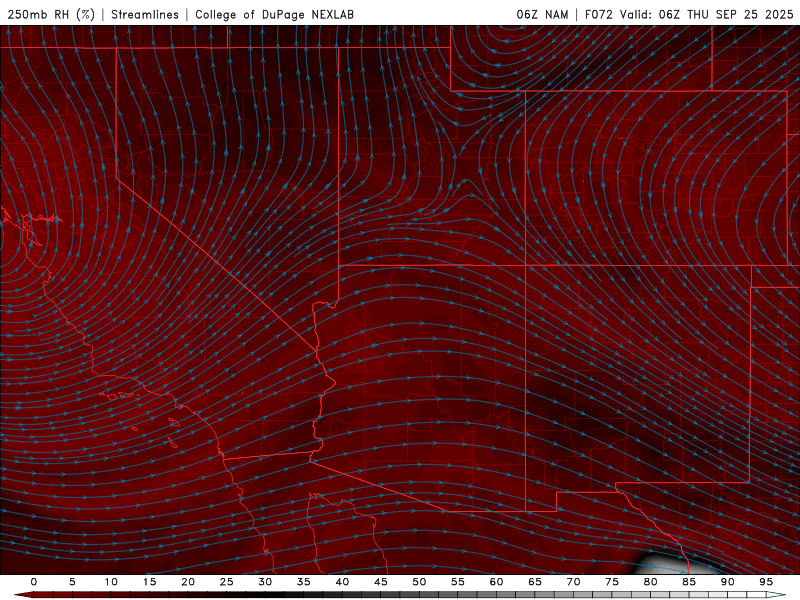Click the "40" value on color scale
800x600 pixels.
pos(342,582)
